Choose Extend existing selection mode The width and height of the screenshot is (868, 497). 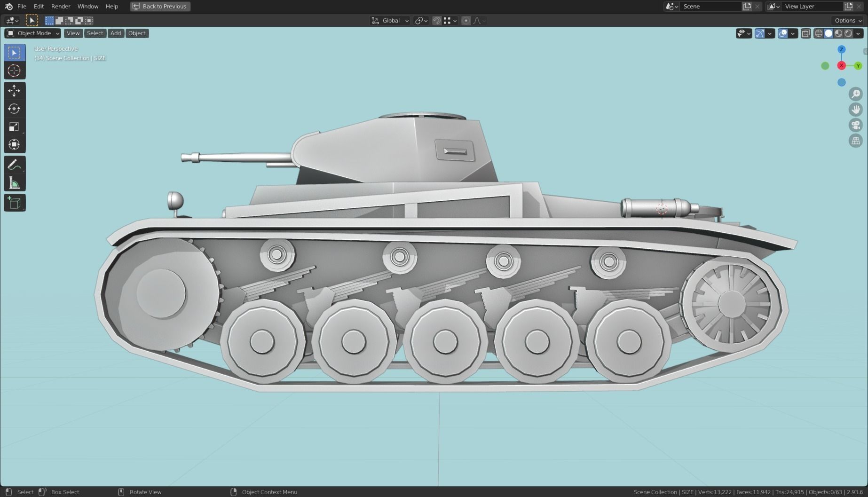click(x=59, y=20)
